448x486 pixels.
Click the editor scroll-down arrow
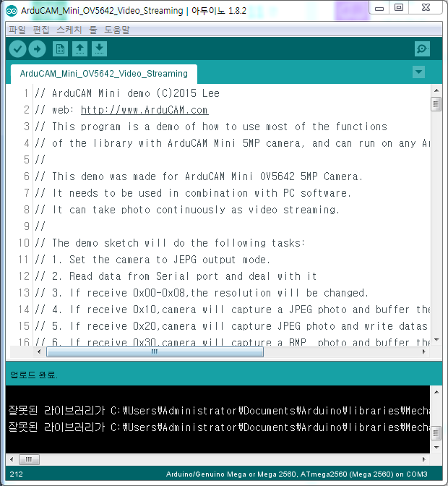click(436, 340)
